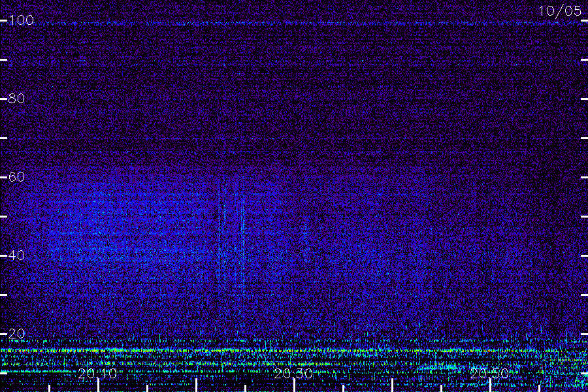Click the 80 frequency axis label
Screen dimensions: 588x392
16,99
